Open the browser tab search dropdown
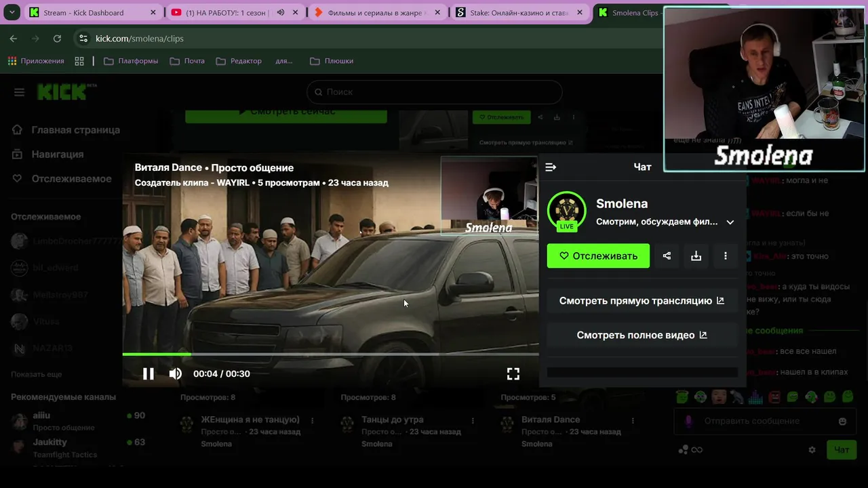Viewport: 868px width, 488px height. click(x=12, y=13)
